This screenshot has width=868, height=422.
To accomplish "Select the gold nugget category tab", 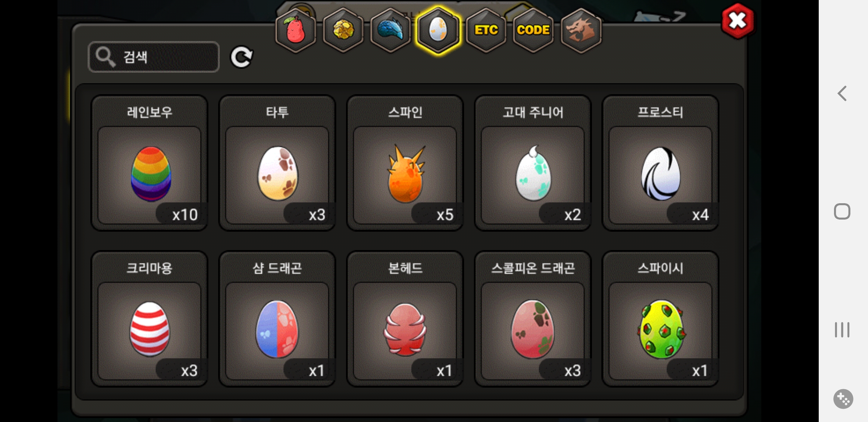I will [x=343, y=30].
